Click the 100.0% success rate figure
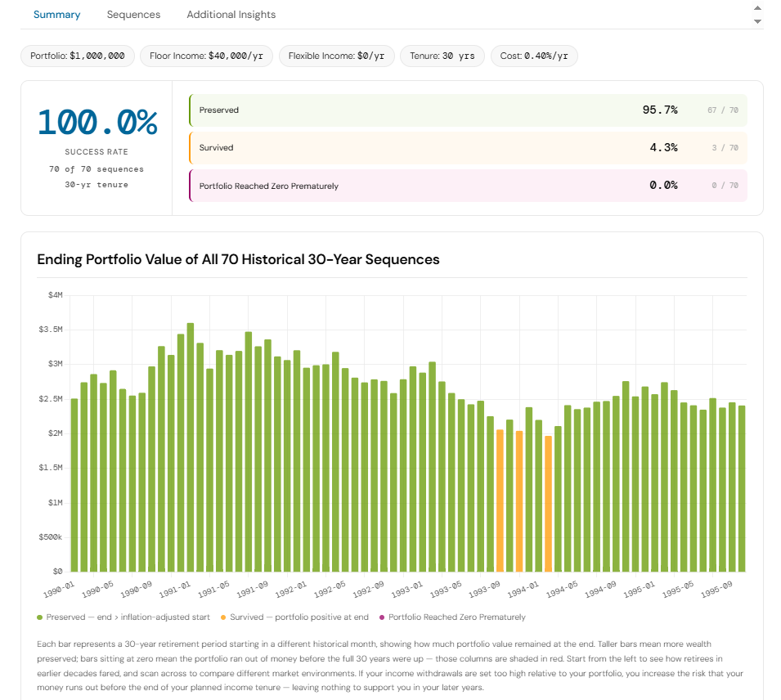The height and width of the screenshot is (700, 781). [97, 123]
